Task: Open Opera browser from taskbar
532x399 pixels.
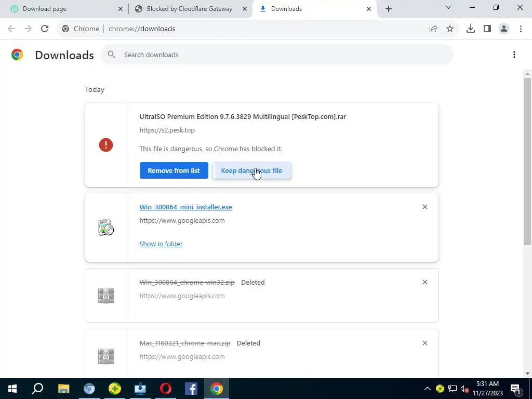Action: tap(166, 389)
